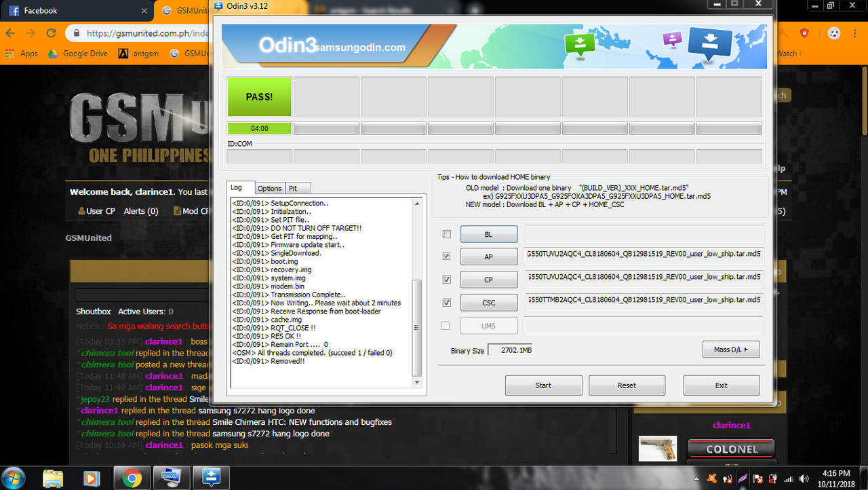The image size is (868, 490).
Task: Launch Windows Media Player from the taskbar
Action: [x=92, y=478]
